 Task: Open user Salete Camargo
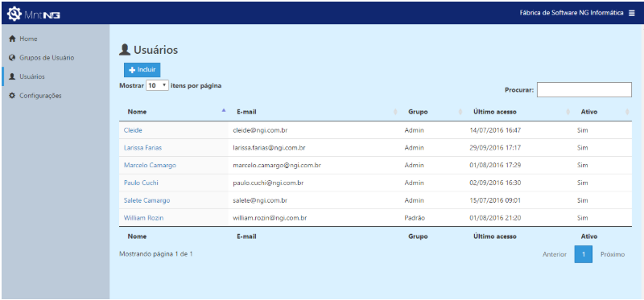click(x=147, y=200)
